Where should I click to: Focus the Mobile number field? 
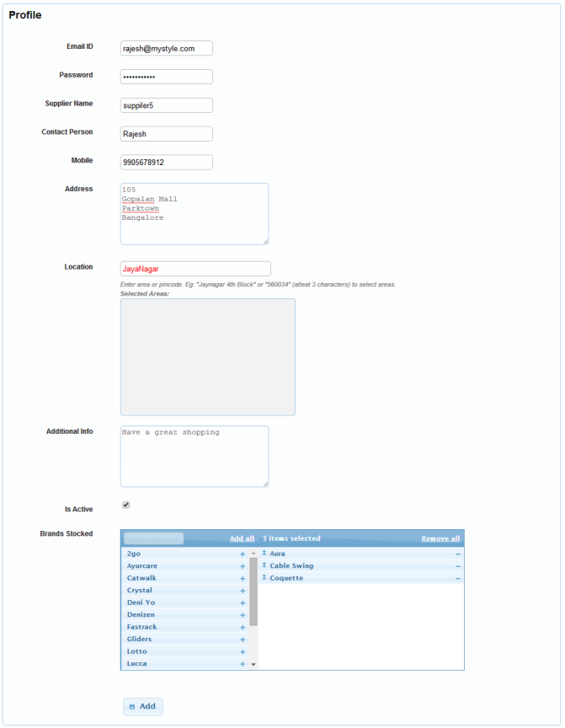tap(167, 162)
